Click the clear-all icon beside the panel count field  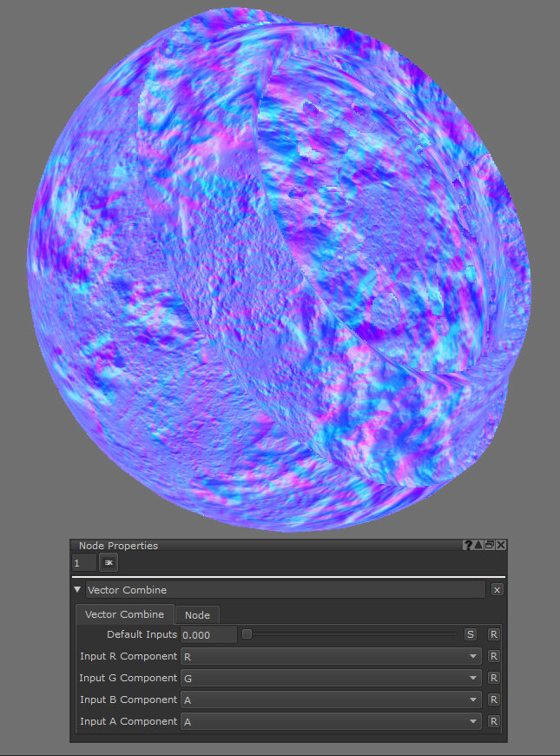(109, 563)
